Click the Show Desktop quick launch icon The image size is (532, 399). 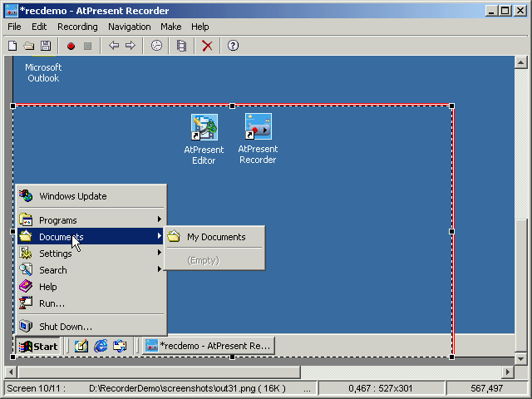[x=81, y=346]
